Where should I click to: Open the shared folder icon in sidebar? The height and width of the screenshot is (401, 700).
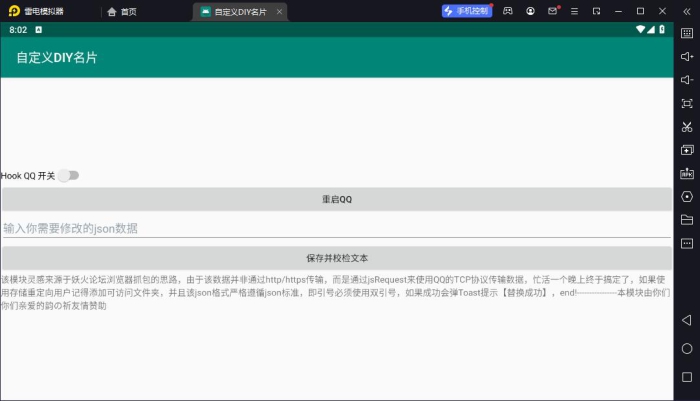687,220
